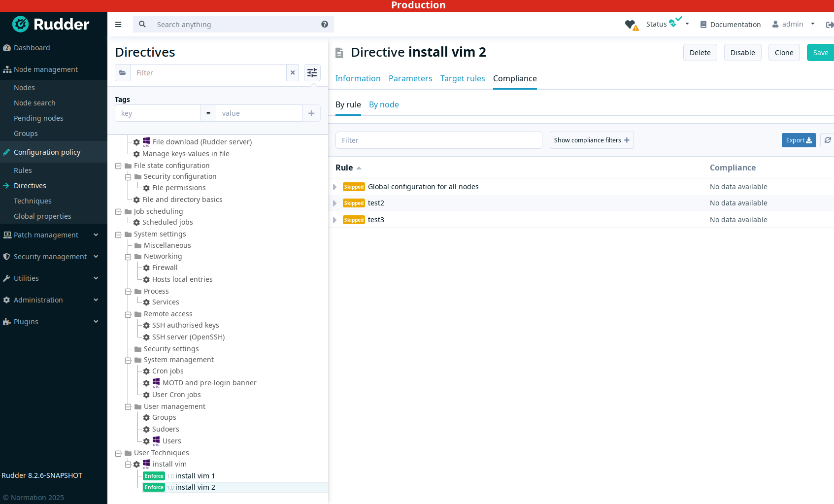Add tag with the plus icon
The image size is (834, 504).
(x=311, y=113)
